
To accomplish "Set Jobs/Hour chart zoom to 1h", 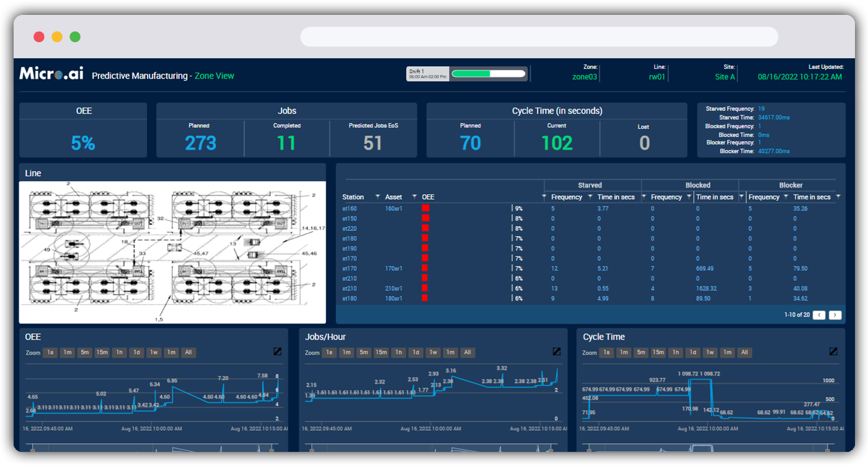I will [399, 353].
